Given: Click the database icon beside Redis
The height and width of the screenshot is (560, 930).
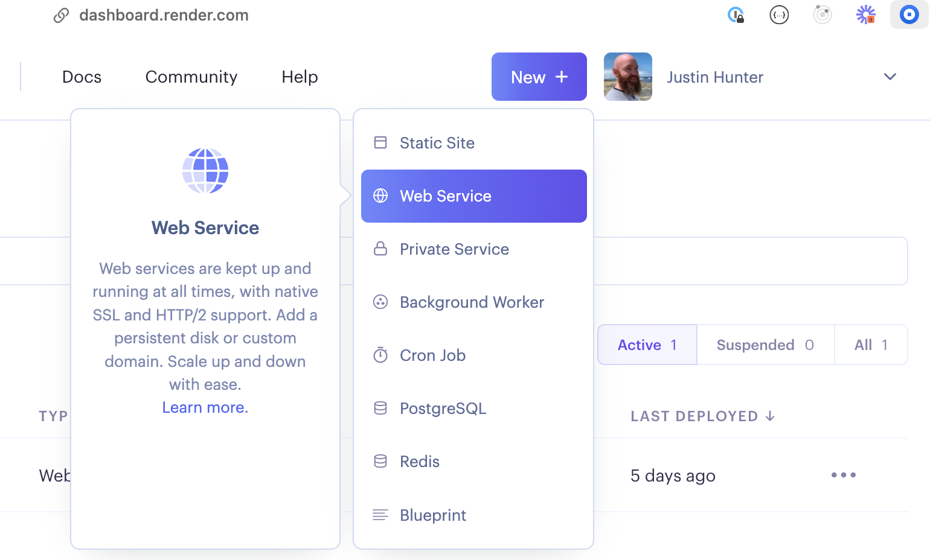Looking at the screenshot, I should pos(380,461).
